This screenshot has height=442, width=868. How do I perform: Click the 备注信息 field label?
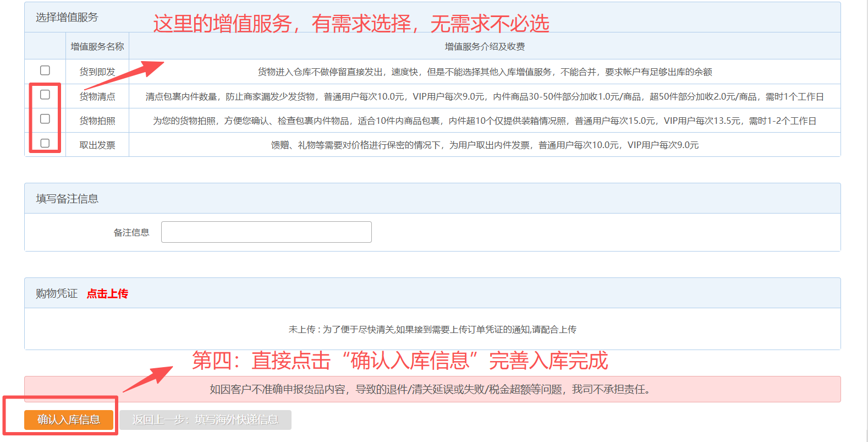[x=131, y=232]
